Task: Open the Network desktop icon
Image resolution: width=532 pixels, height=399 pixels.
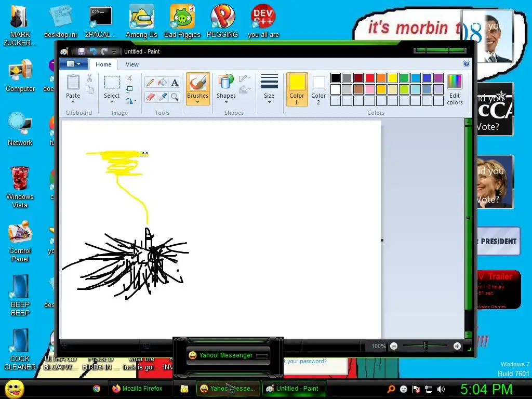Action: [20, 129]
